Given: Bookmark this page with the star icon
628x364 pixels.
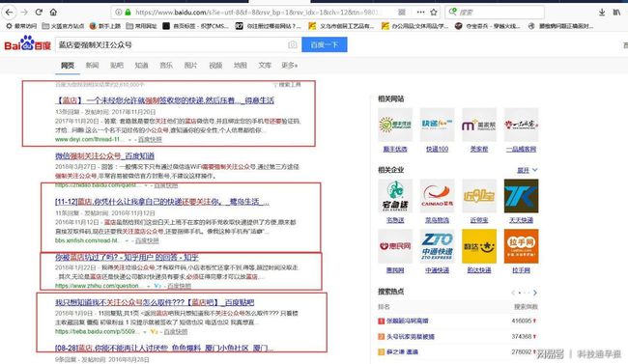Looking at the screenshot, I should point(434,13).
